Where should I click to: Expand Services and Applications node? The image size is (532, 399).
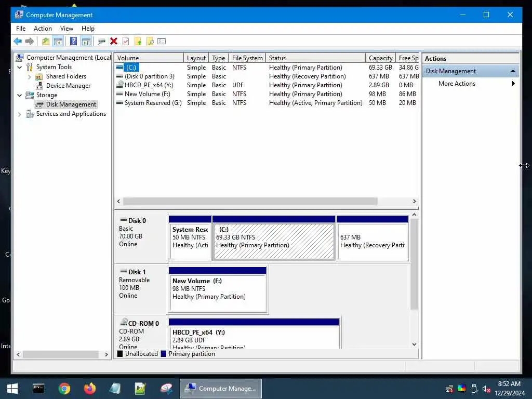pyautogui.click(x=20, y=114)
